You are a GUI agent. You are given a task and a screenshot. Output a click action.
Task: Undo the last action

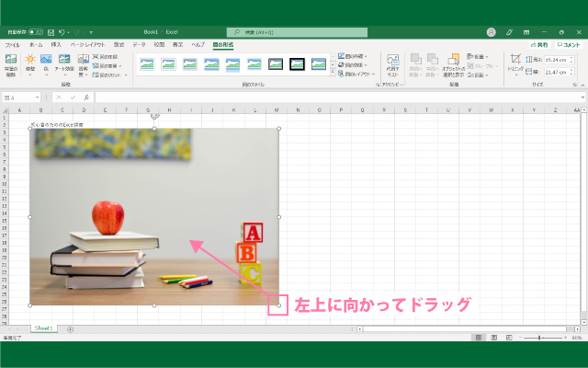tap(62, 32)
